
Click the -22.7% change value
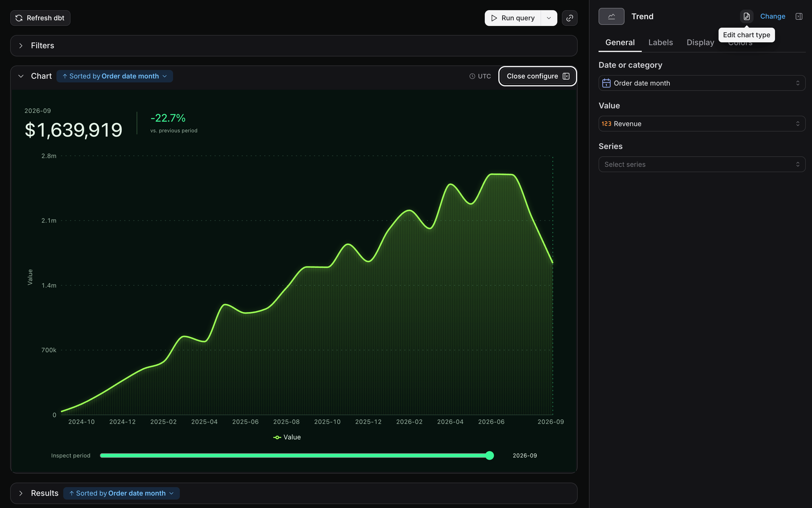click(168, 118)
